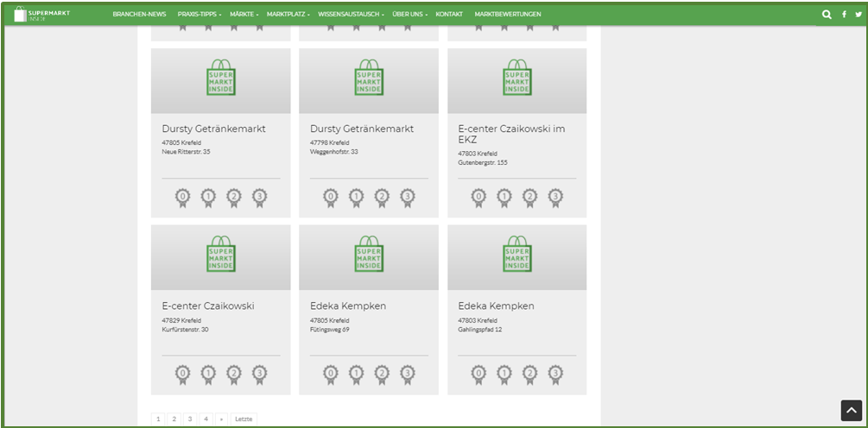Expand the Marktplatz dropdown menu
The height and width of the screenshot is (428, 868).
point(288,15)
